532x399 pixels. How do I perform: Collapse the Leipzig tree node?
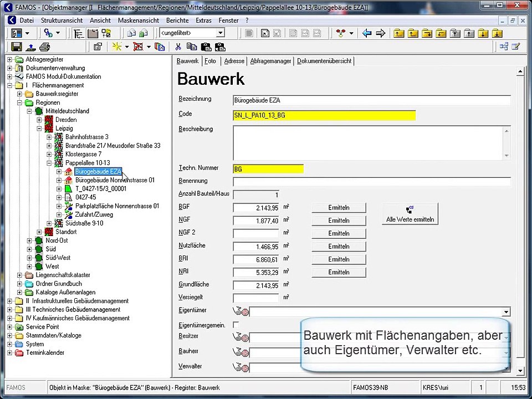(x=39, y=129)
